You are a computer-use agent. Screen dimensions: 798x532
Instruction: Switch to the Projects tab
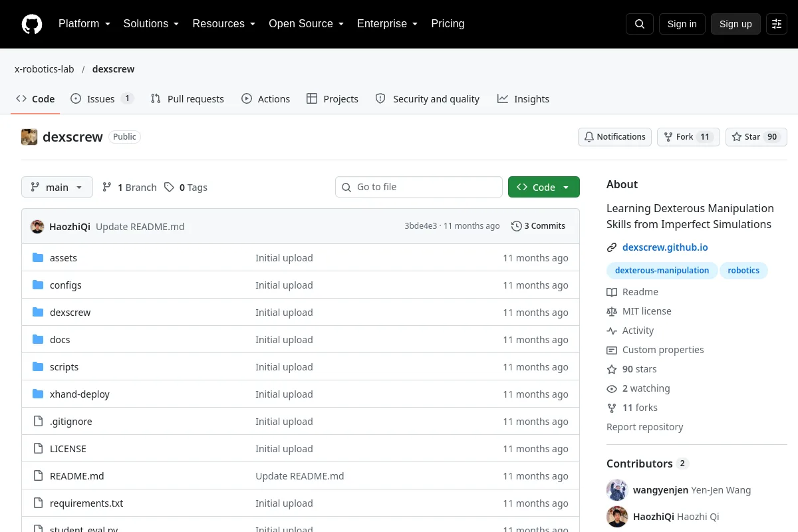click(332, 98)
